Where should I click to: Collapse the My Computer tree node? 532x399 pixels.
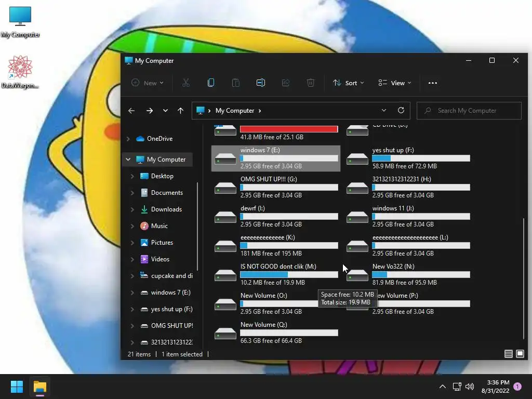(128, 159)
